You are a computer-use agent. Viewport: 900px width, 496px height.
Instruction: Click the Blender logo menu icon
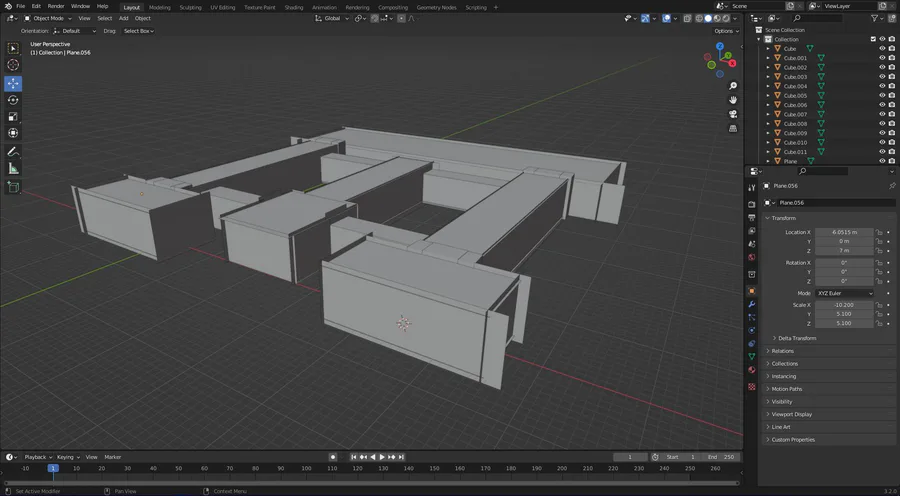[7, 6]
